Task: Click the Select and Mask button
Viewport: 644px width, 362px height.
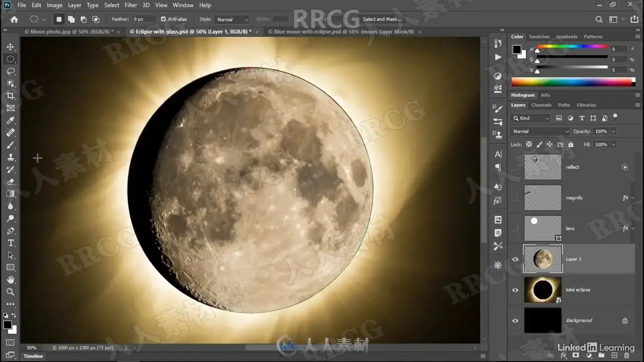Action: 382,19
